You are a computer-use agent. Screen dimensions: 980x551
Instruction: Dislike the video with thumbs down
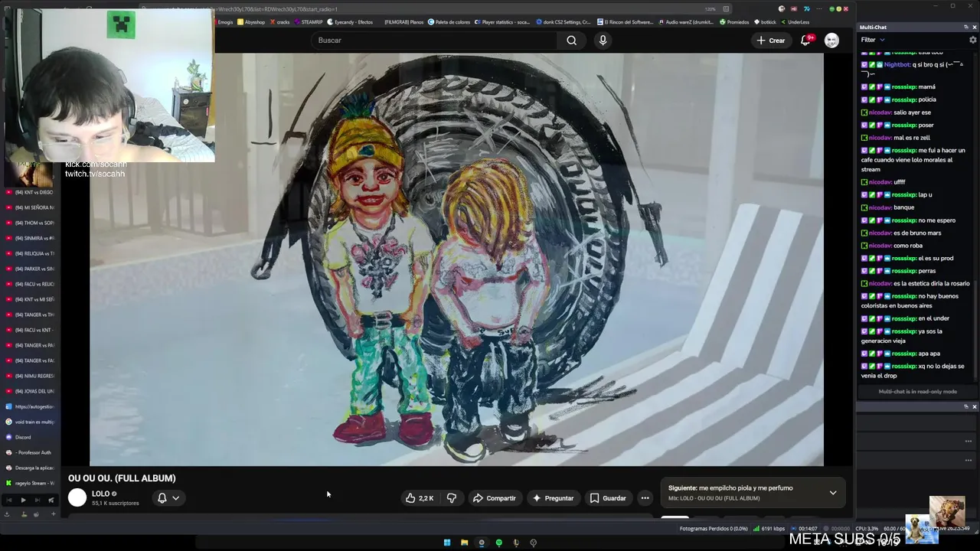452,498
